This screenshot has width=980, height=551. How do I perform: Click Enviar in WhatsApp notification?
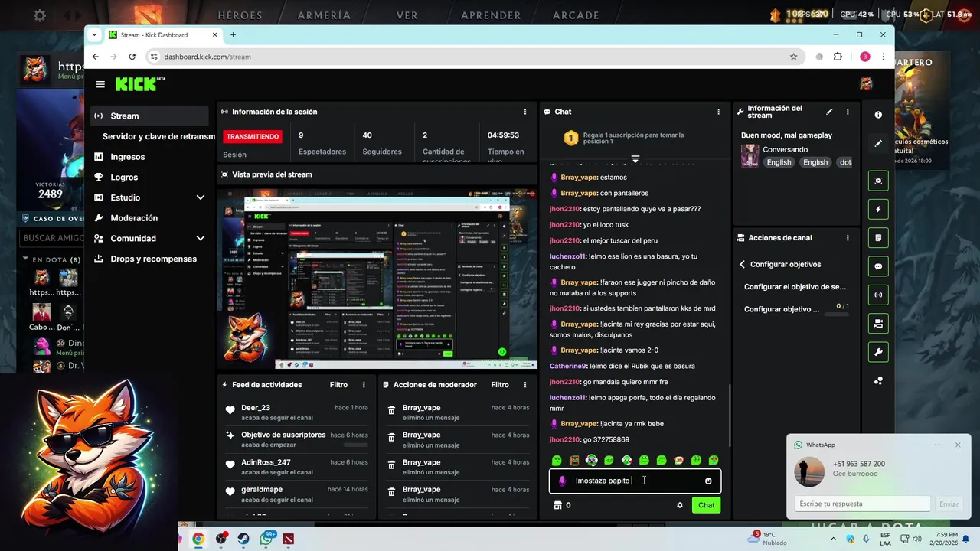click(x=949, y=504)
